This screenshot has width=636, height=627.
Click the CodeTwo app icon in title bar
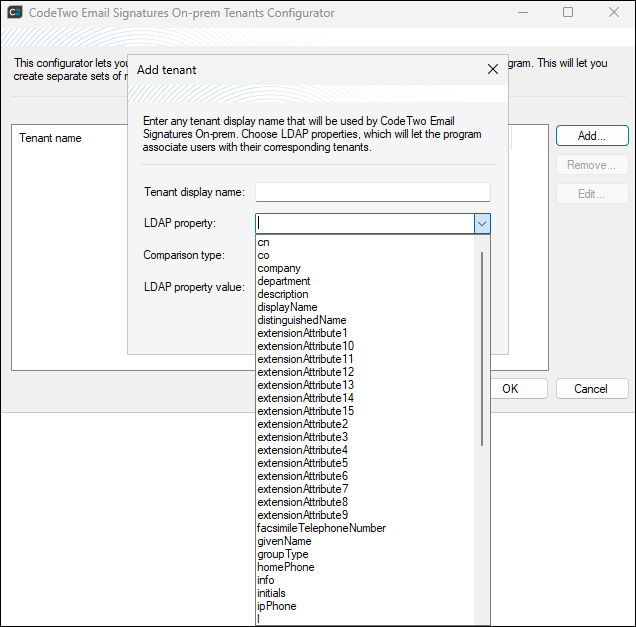16,13
